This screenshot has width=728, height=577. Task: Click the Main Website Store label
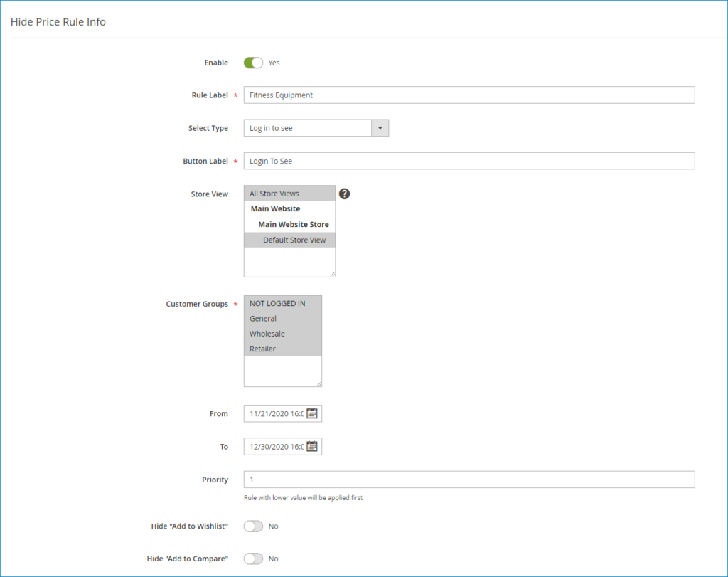click(294, 224)
